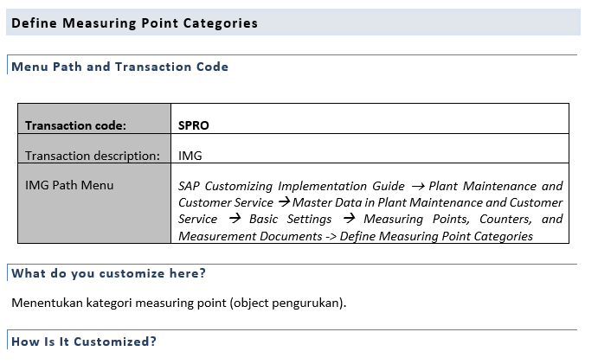Click the 'Define Measuring Point Categories' title heading
The image size is (598, 364).
pos(134,23)
